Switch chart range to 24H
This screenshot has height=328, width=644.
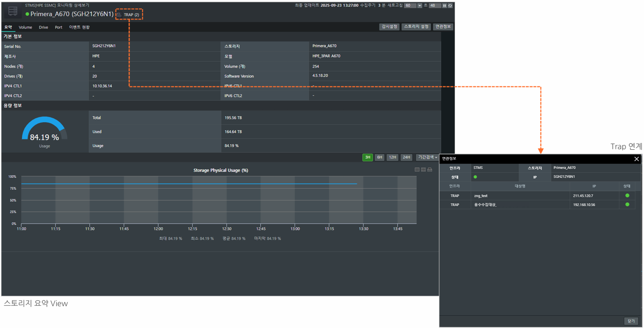406,157
